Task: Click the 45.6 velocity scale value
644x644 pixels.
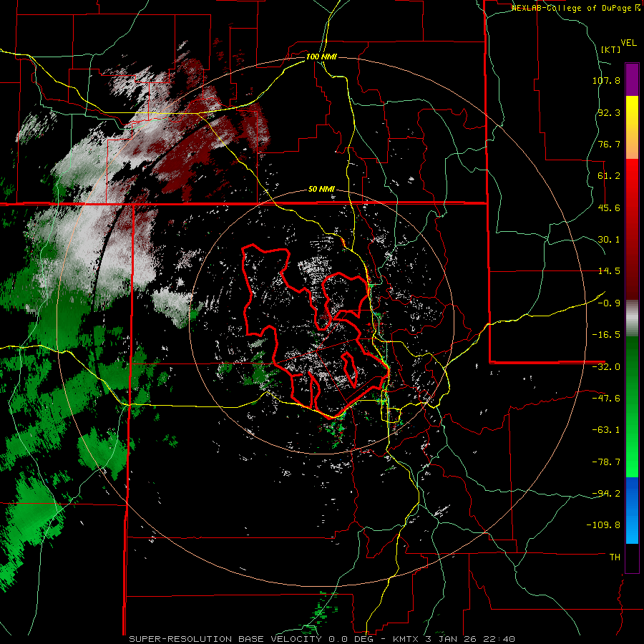Action: [x=609, y=208]
